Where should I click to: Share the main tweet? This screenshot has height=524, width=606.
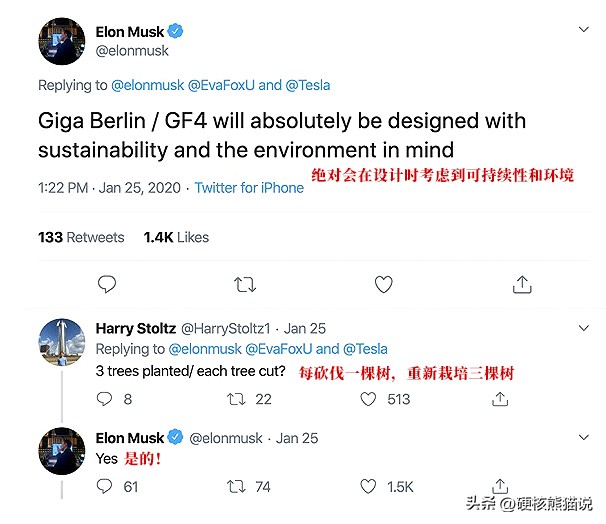coord(521,285)
